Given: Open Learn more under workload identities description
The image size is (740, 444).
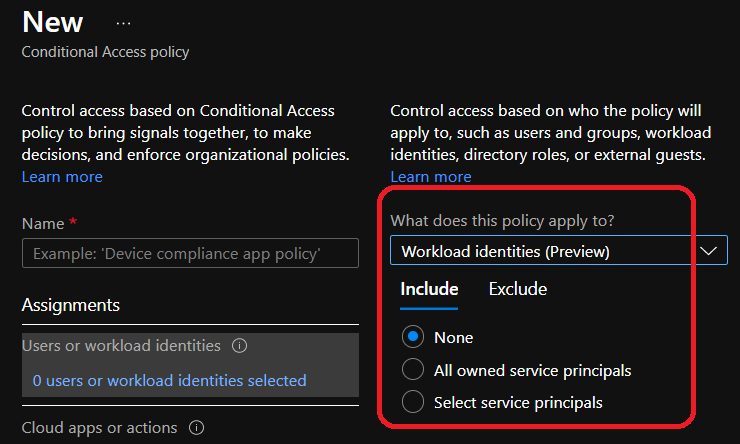Looking at the screenshot, I should click(x=431, y=176).
